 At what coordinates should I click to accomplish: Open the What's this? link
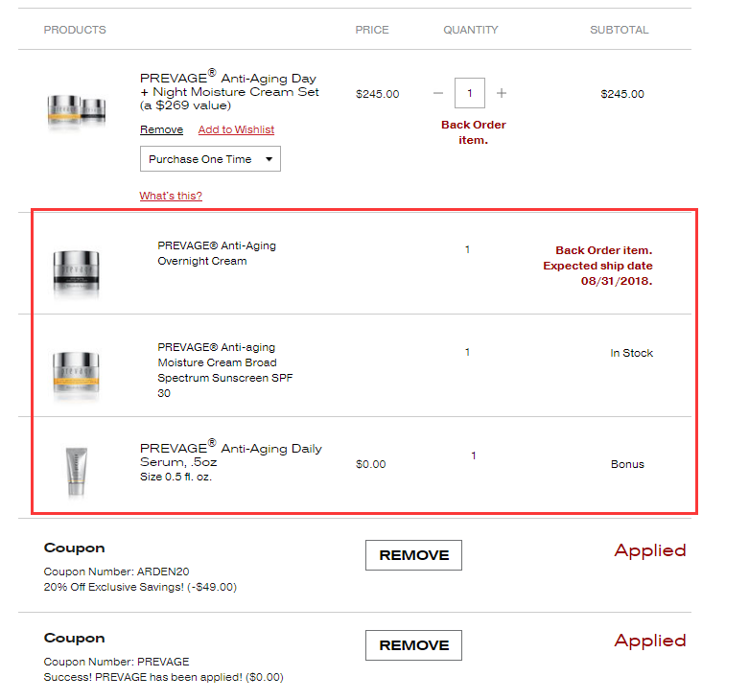coord(171,196)
